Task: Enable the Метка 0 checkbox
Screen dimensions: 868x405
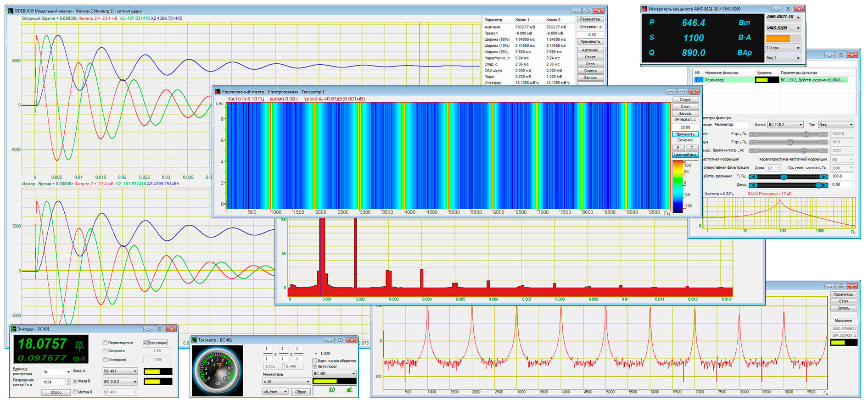Action: (75, 392)
